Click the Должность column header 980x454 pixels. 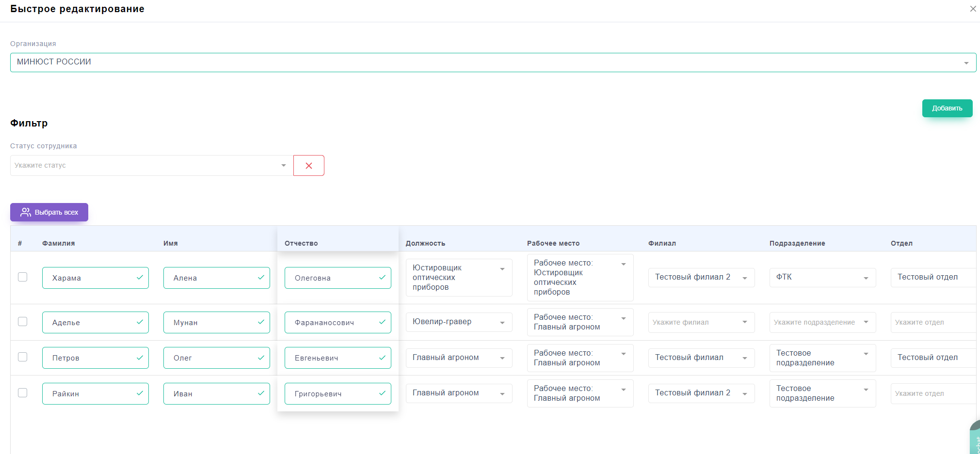[x=425, y=243]
